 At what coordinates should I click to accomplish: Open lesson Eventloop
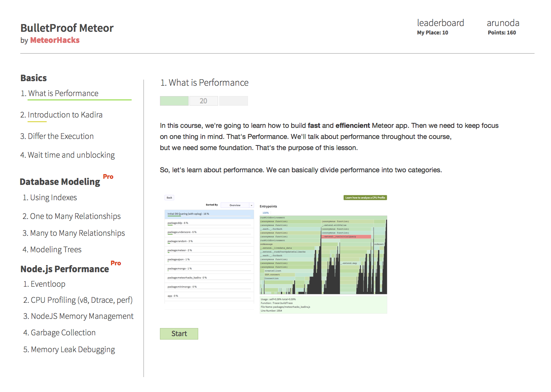(x=44, y=284)
